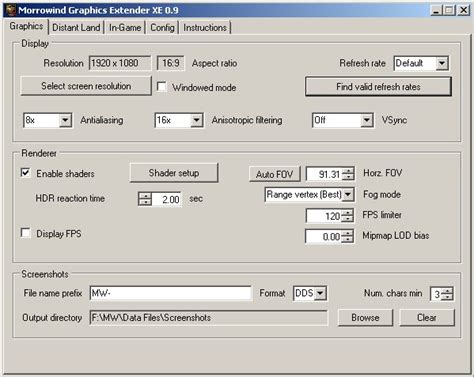Click the FPS limiter label

[382, 215]
